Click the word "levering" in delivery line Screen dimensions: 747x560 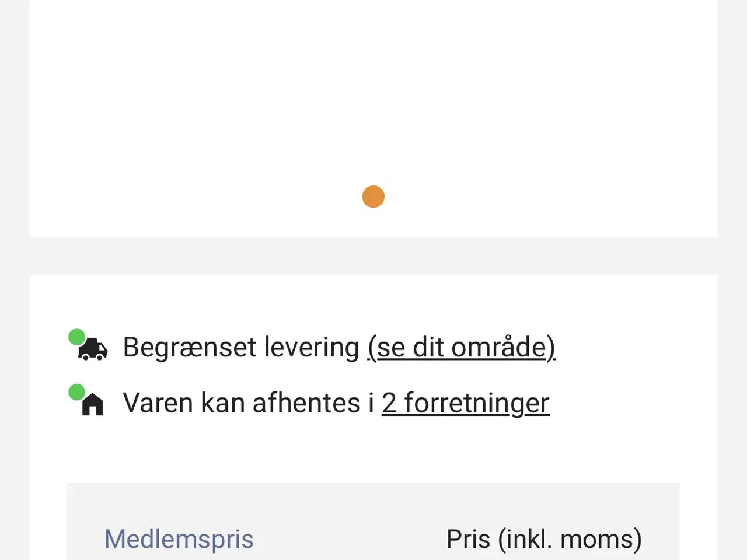pos(312,348)
